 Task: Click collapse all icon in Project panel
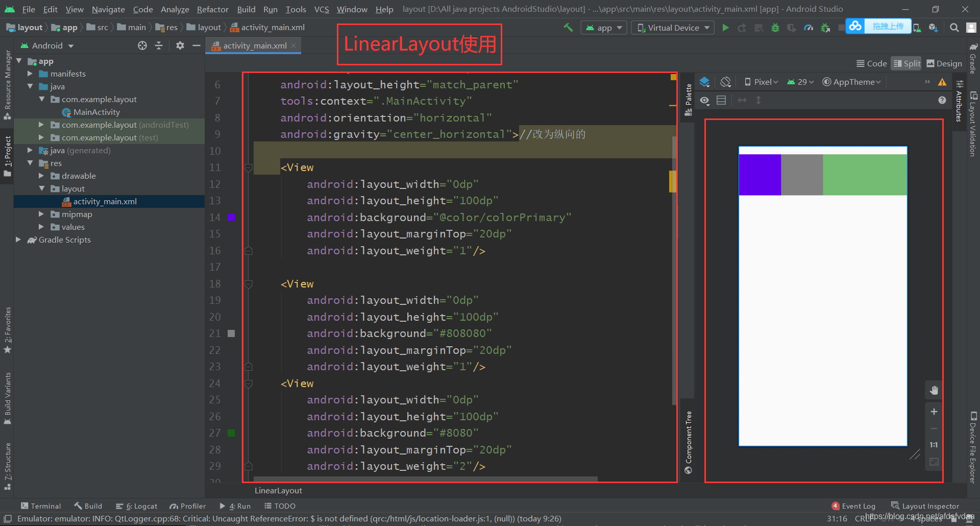point(159,45)
